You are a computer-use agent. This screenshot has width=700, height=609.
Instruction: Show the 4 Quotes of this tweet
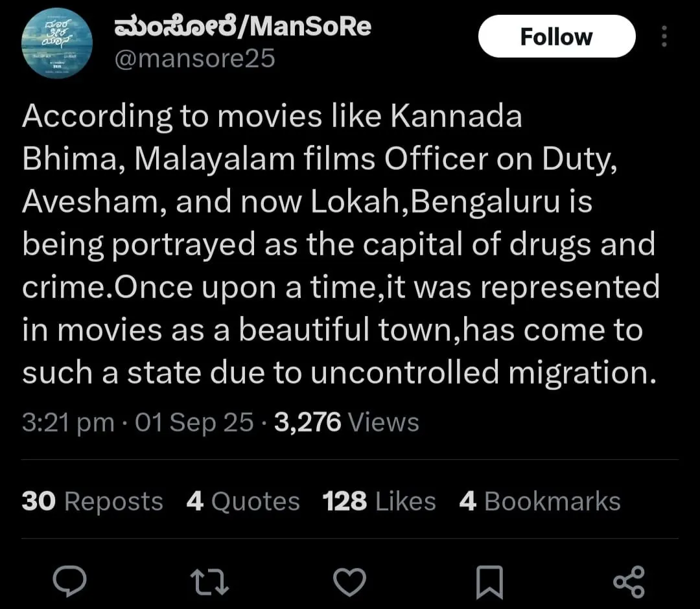pyautogui.click(x=243, y=501)
